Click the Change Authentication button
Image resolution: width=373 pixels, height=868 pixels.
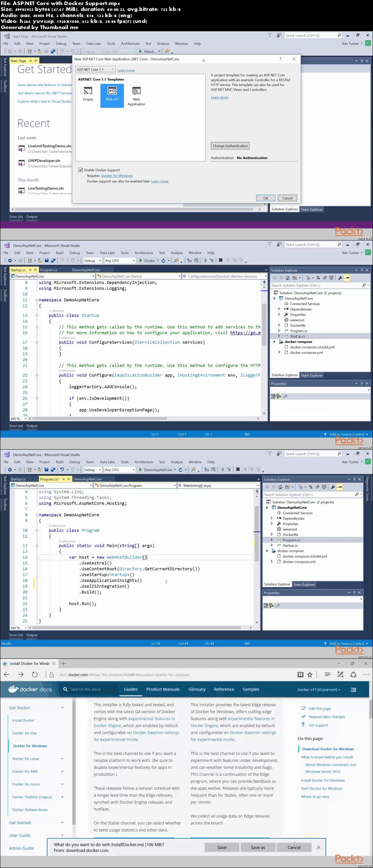[x=230, y=146]
